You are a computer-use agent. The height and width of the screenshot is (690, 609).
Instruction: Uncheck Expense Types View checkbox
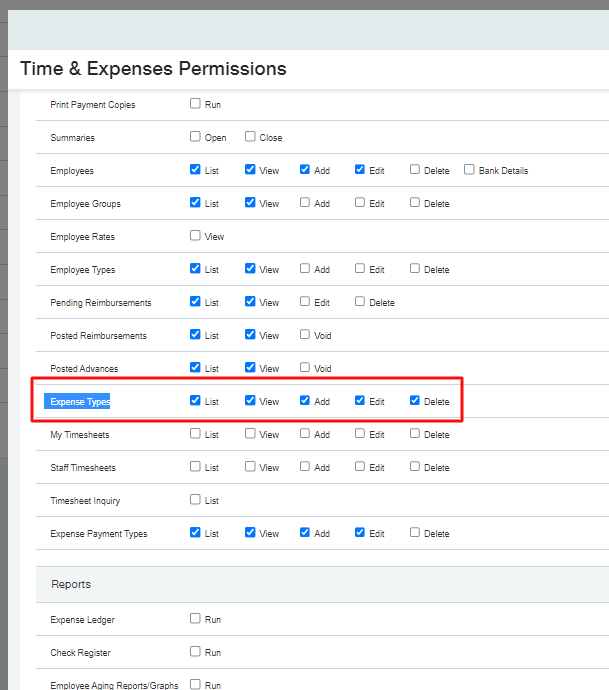point(250,400)
